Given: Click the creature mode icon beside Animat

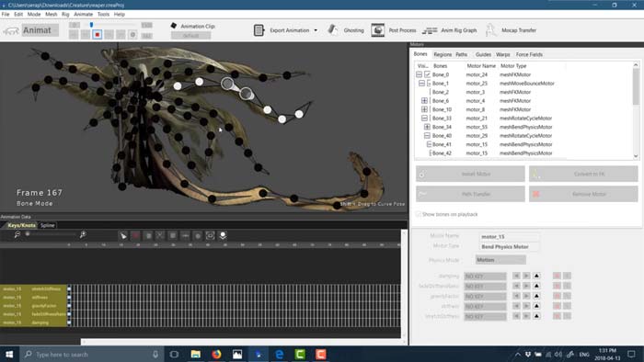Looking at the screenshot, I should point(11,30).
